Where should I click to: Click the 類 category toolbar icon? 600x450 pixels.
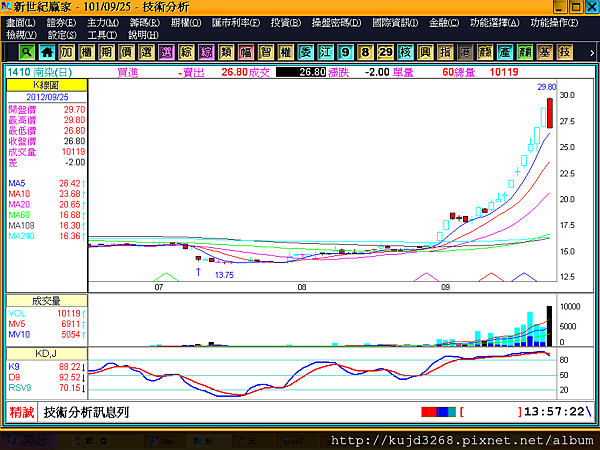(226, 52)
